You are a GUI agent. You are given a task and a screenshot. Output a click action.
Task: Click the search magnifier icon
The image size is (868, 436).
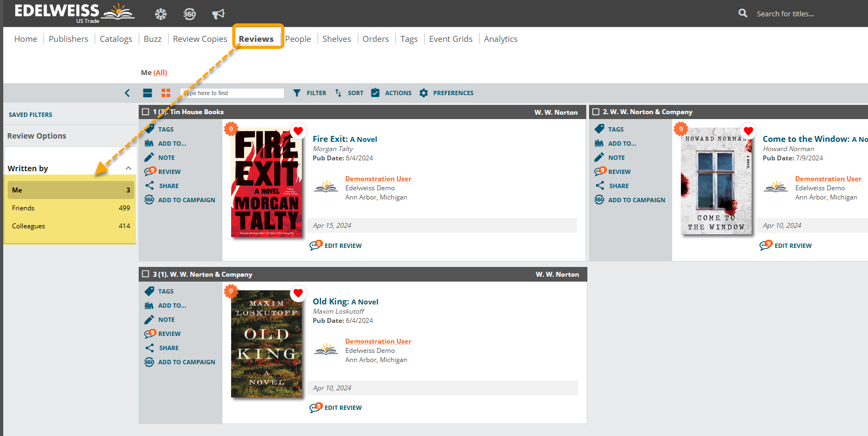pos(743,13)
